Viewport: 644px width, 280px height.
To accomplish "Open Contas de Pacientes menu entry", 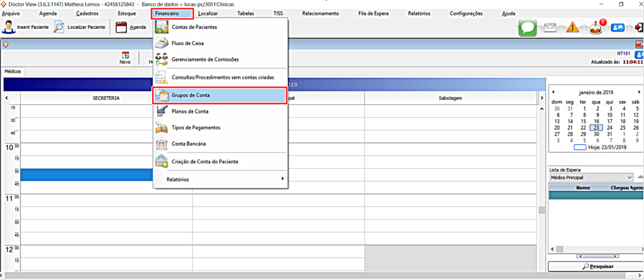I will [194, 27].
